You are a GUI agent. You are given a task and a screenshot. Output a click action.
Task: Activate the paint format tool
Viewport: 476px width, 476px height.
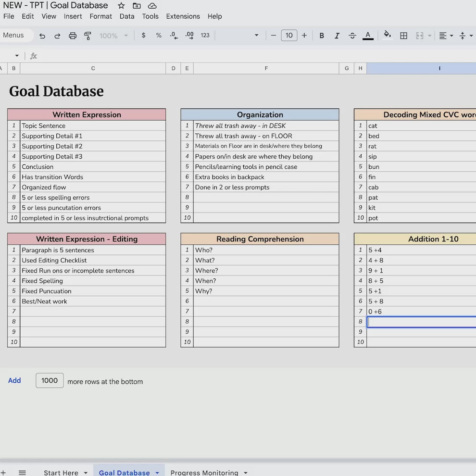(x=88, y=36)
